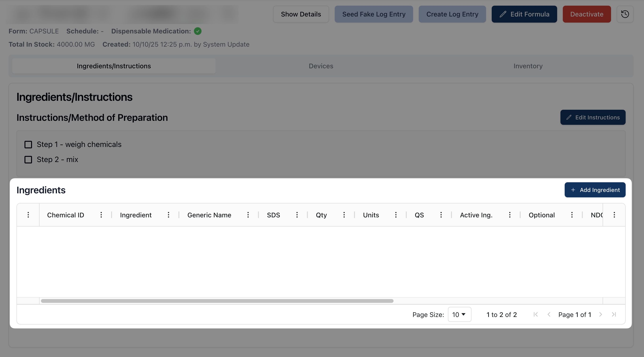Viewport: 644px width, 357px height.
Task: Open Units column options menu
Action: point(396,215)
